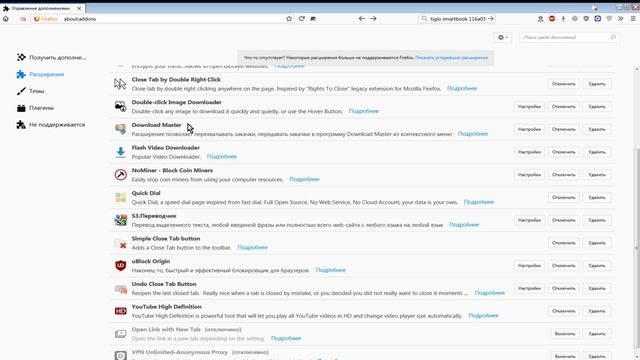Bookmark this page with the star icon
The height and width of the screenshot is (360, 640).
coord(289,19)
